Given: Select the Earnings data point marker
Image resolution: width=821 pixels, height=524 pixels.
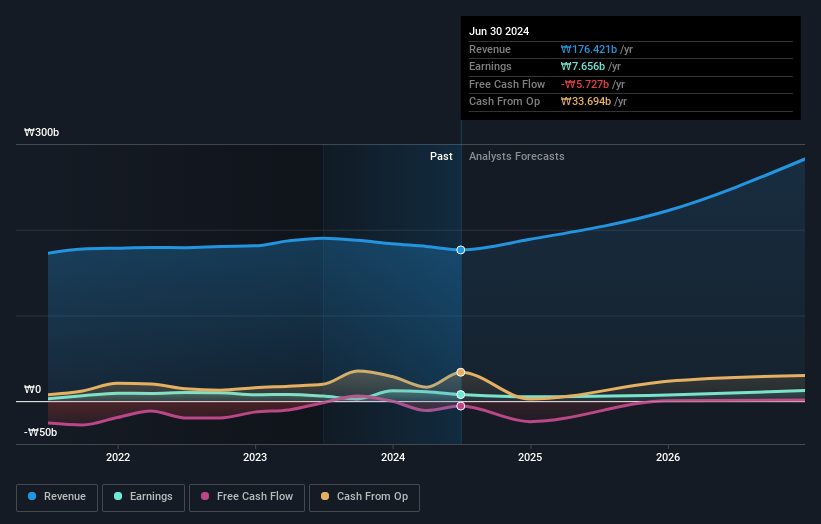Looking at the screenshot, I should (x=461, y=395).
